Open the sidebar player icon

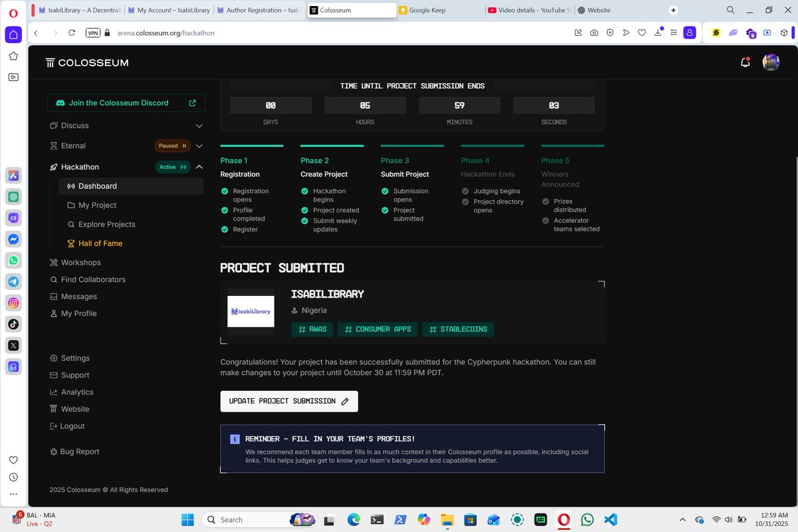(13, 77)
